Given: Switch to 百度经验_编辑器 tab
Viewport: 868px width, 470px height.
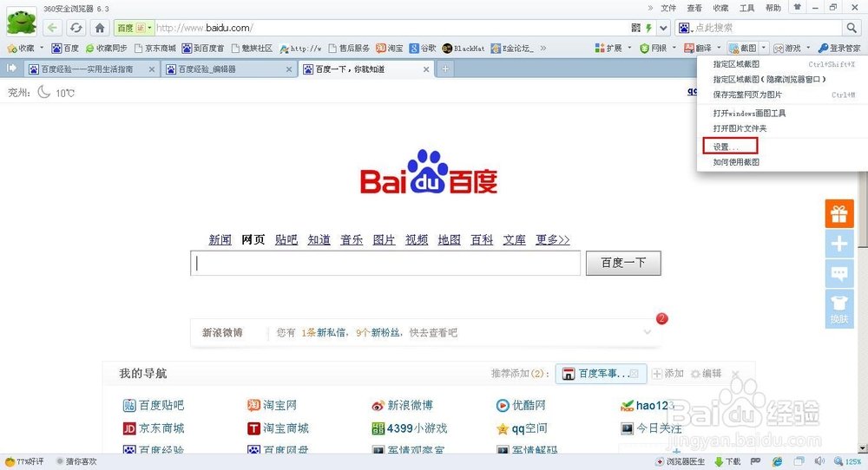Looking at the screenshot, I should 228,69.
